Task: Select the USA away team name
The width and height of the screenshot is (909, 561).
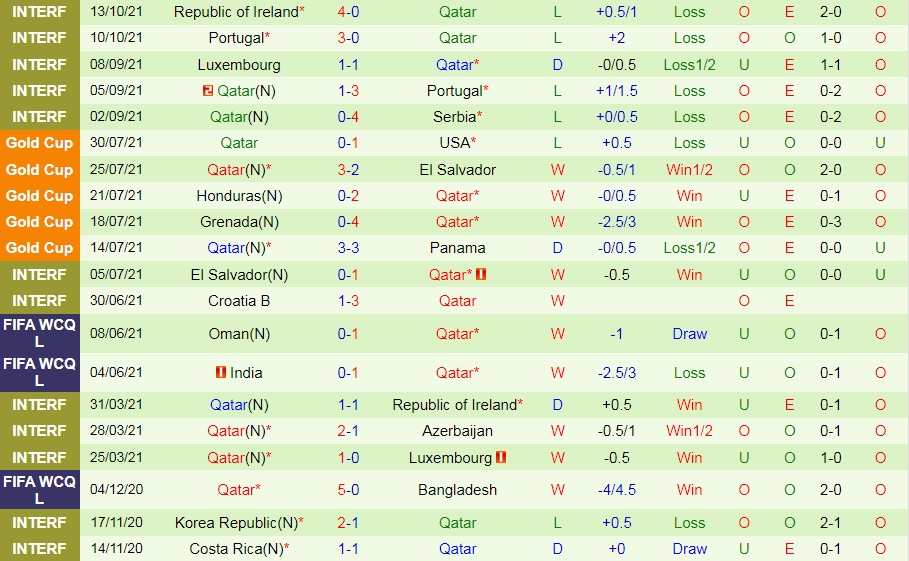Action: (x=454, y=143)
